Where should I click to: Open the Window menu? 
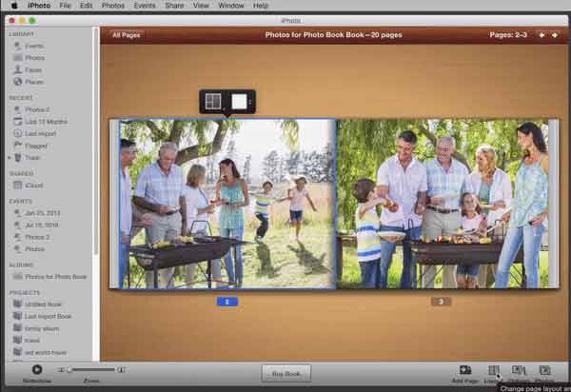coord(231,6)
